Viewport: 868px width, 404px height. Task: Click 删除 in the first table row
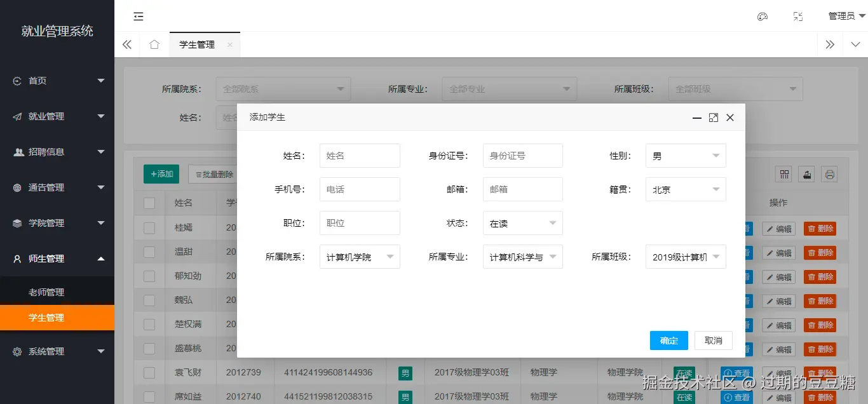click(820, 229)
